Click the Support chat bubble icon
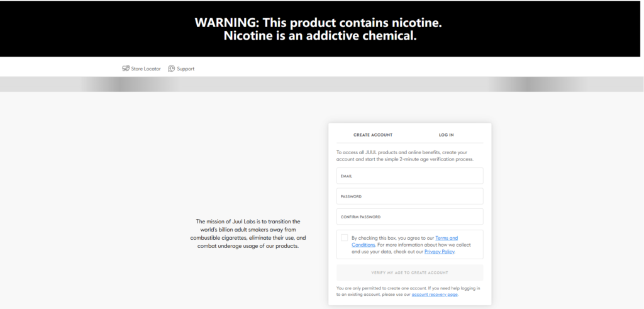Image resolution: width=644 pixels, height=309 pixels. [171, 69]
